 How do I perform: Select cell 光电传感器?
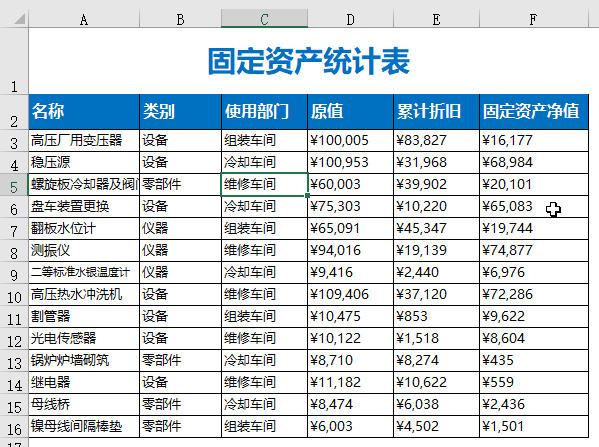click(x=84, y=338)
